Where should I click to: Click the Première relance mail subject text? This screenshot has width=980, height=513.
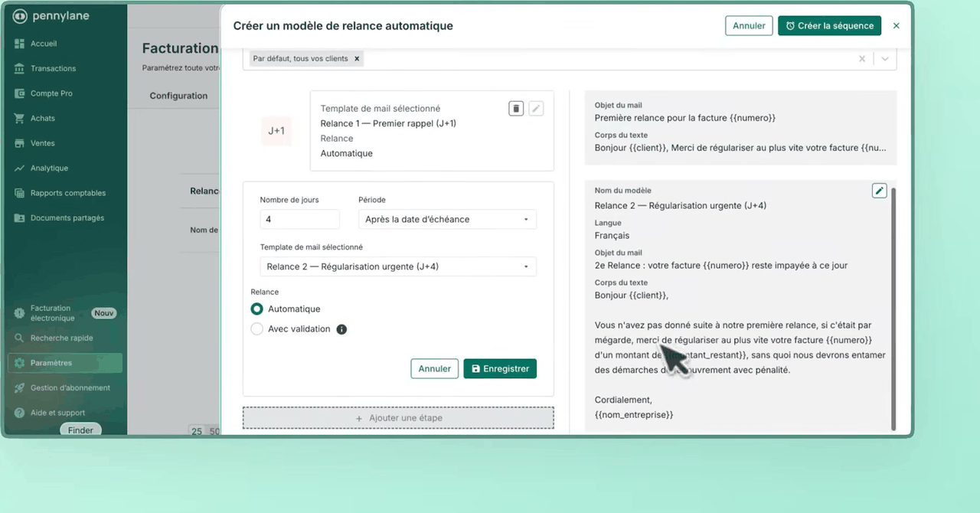click(685, 118)
